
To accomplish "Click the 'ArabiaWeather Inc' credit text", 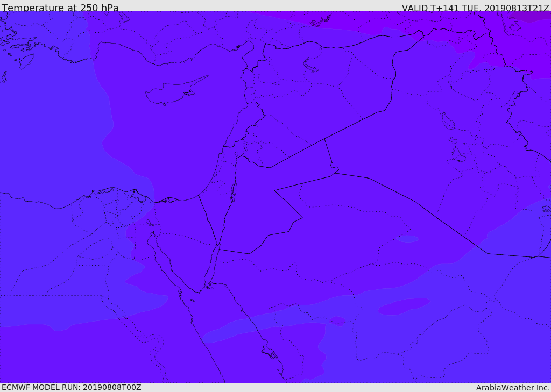I will [x=513, y=388].
